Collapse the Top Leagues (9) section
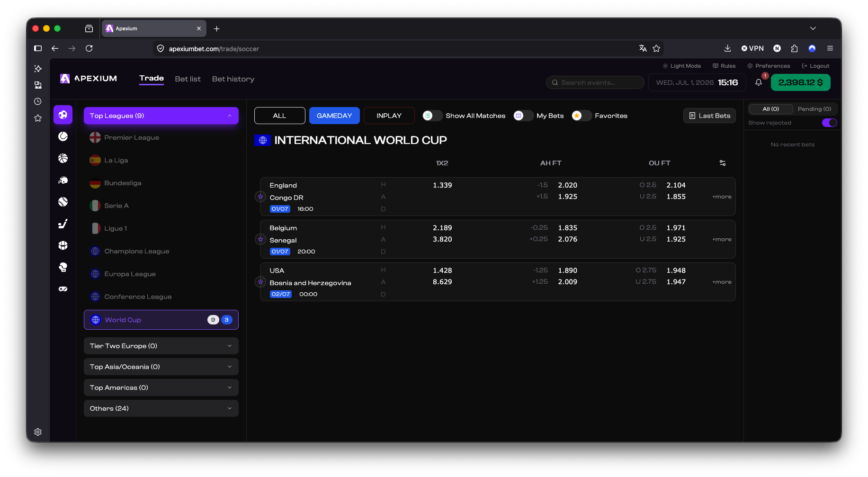The height and width of the screenshot is (477, 868). click(161, 116)
